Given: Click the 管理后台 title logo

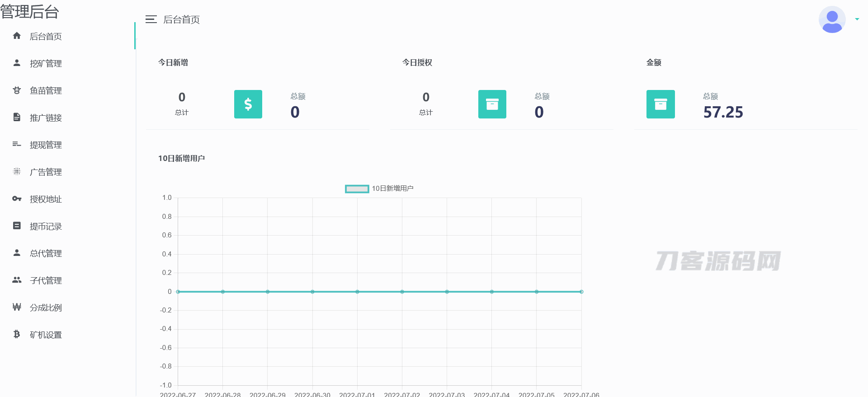Looking at the screenshot, I should 30,11.
